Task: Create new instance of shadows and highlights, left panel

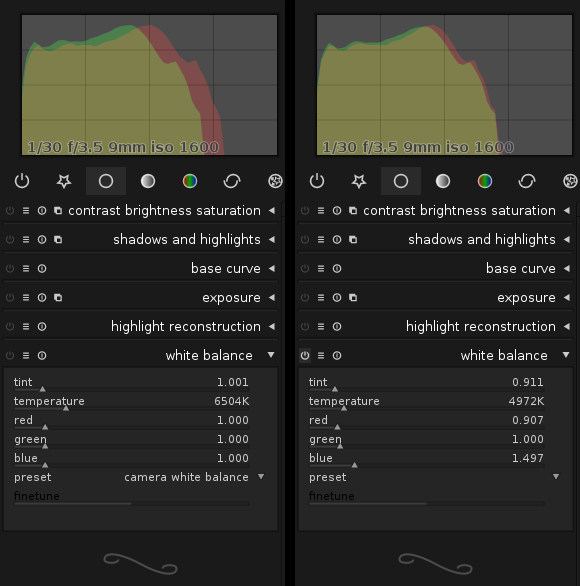Action: [58, 239]
